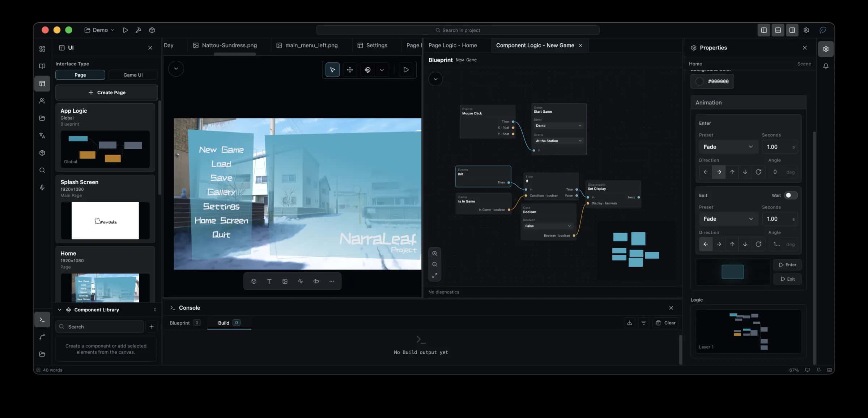Expand the blueprint chevron circle button
Image resolution: width=868 pixels, height=418 pixels.
(435, 79)
